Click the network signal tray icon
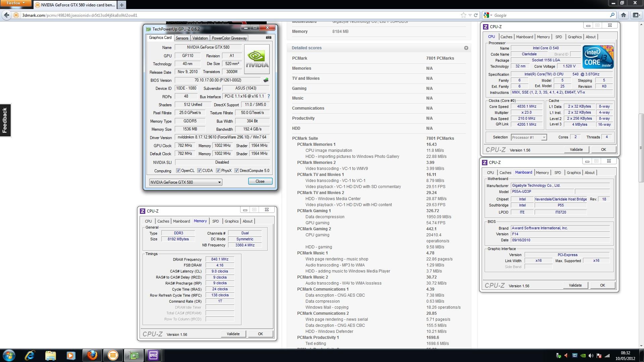This screenshot has width=644, height=362. tap(607, 356)
